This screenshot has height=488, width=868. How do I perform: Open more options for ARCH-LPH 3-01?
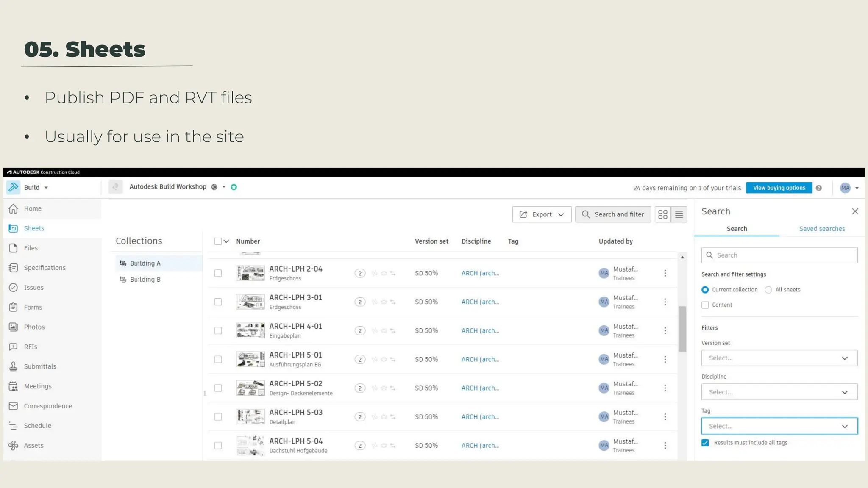tap(665, 302)
